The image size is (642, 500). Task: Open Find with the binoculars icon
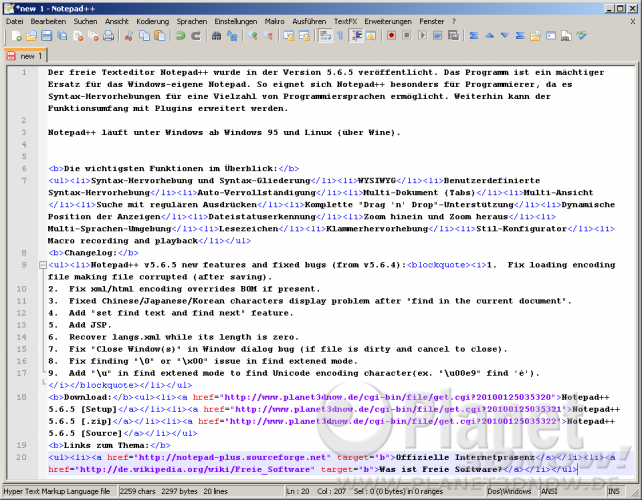(216, 36)
